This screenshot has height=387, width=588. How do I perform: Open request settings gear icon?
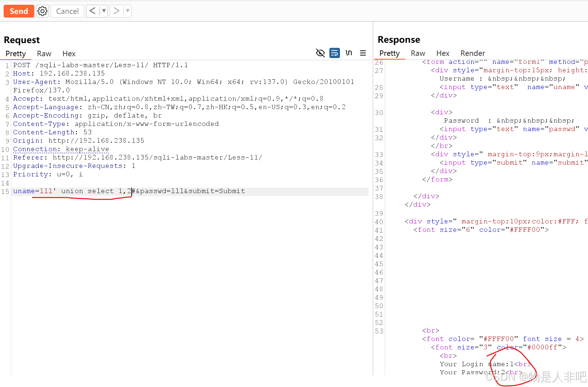pyautogui.click(x=43, y=11)
